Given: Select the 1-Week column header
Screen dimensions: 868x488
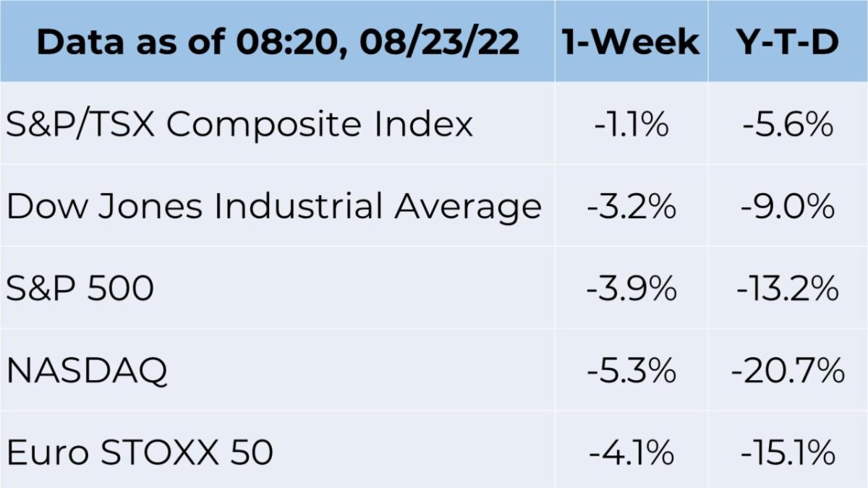Looking at the screenshot, I should click(631, 41).
